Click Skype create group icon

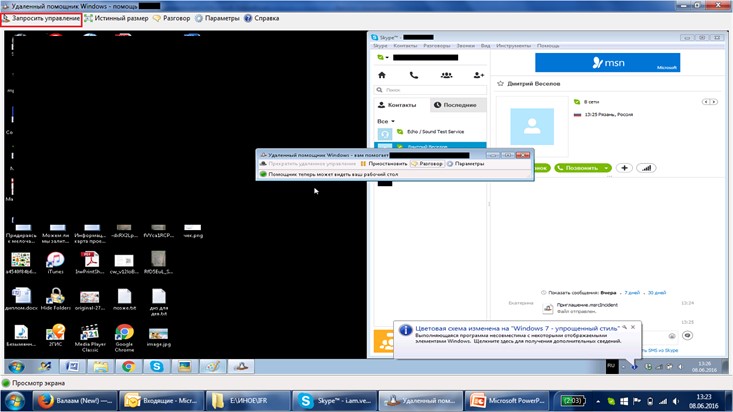(446, 75)
